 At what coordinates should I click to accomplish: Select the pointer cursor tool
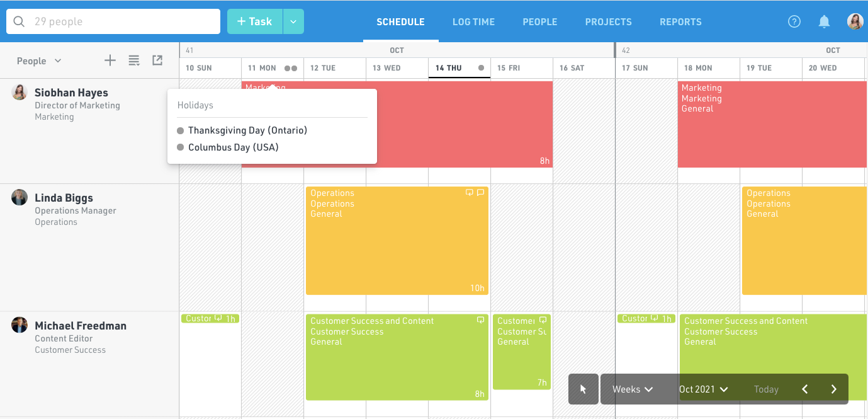coord(583,389)
